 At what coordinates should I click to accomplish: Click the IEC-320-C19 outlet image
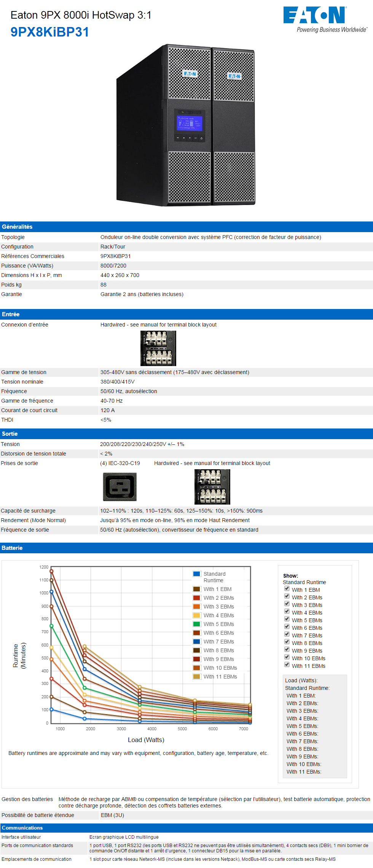pos(120,487)
